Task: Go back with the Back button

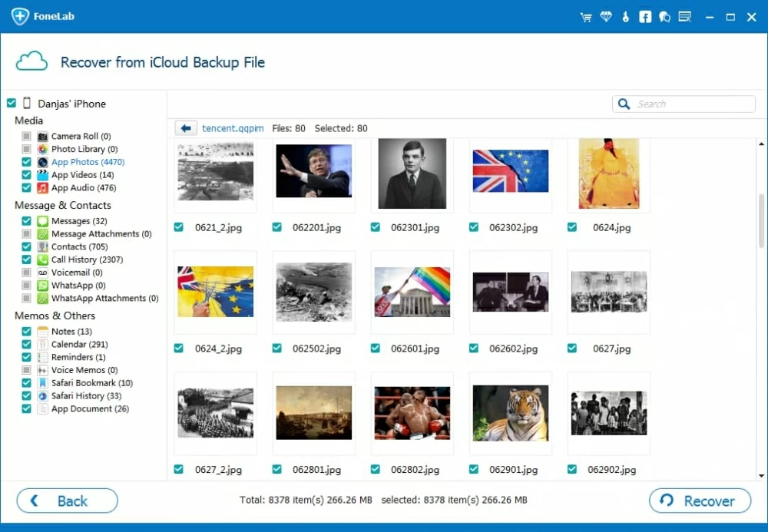Action: pos(68,501)
